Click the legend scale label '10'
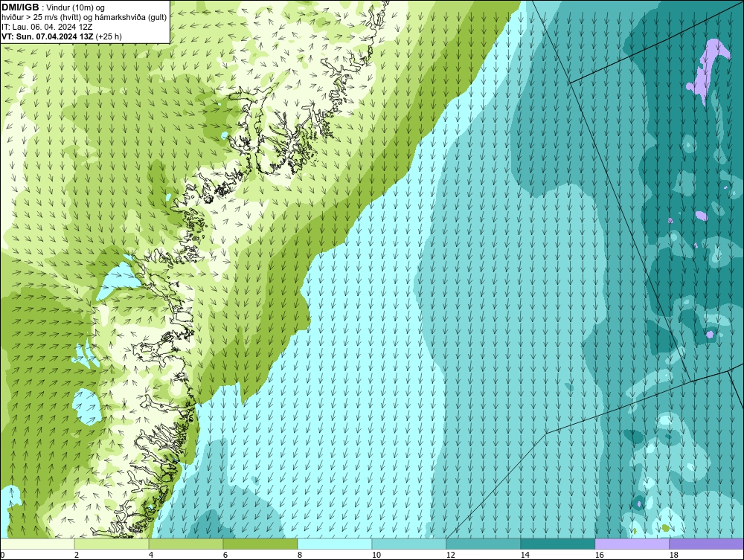This screenshot has height=560, width=744. (376, 555)
